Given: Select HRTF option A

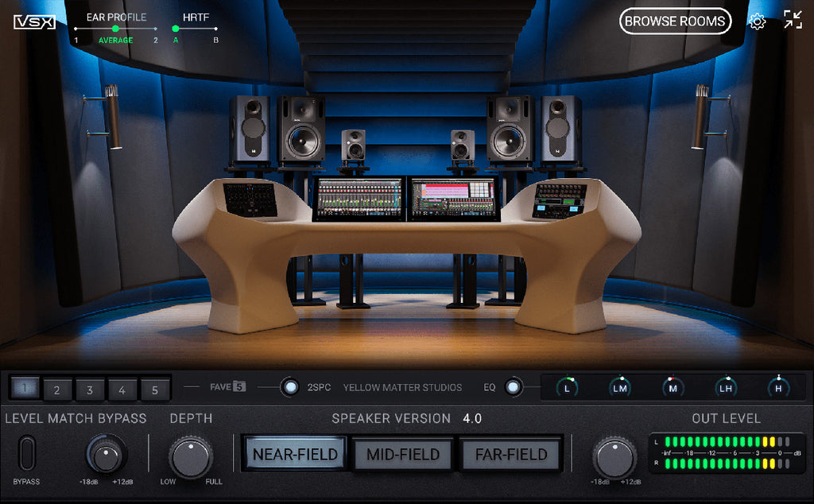Looking at the screenshot, I should (176, 29).
